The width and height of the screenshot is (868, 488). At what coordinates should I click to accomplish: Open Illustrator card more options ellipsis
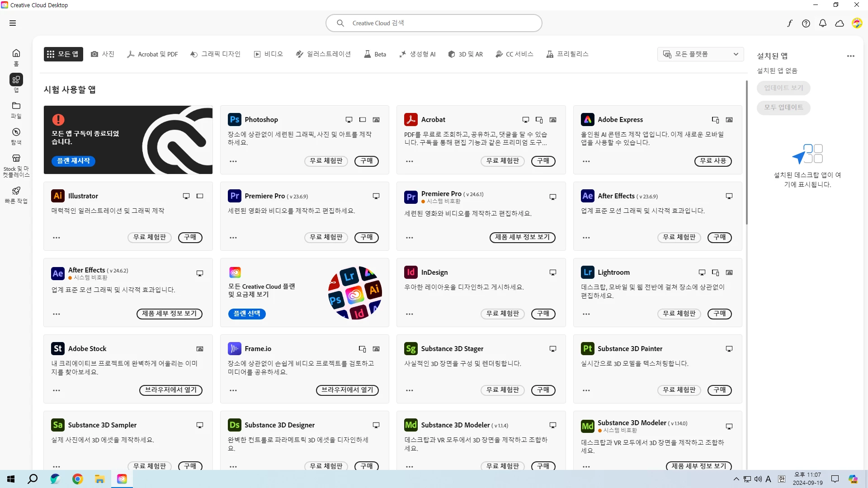[x=57, y=238]
